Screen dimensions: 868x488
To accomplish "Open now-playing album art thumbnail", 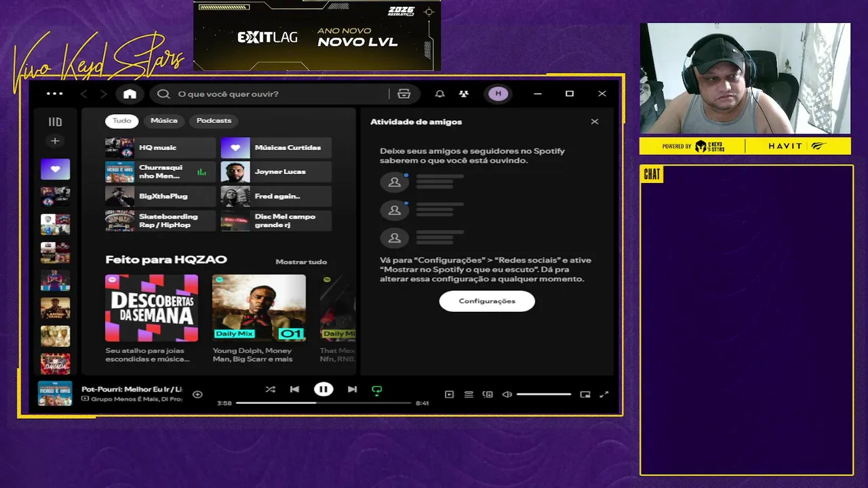I will (x=55, y=393).
